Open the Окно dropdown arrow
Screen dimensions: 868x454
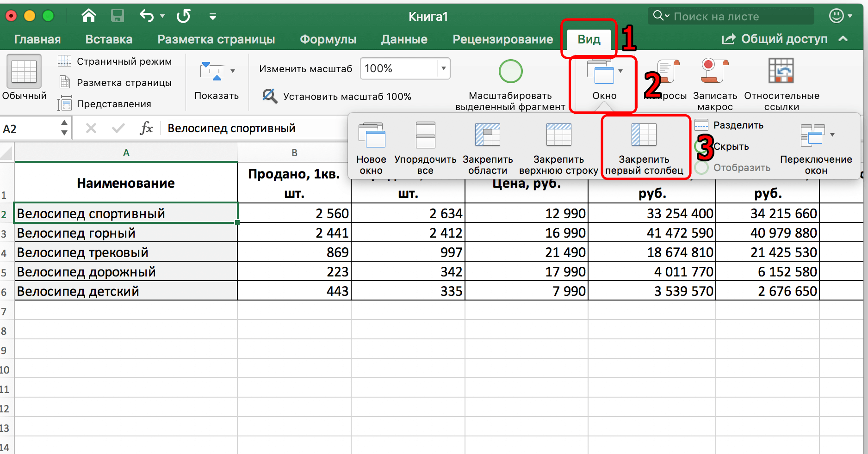click(621, 70)
